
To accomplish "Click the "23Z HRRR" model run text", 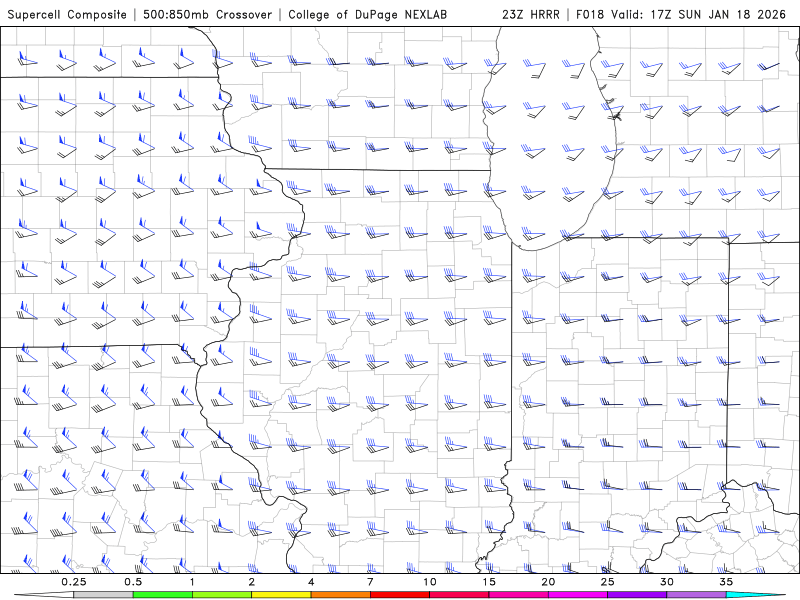I will pyautogui.click(x=531, y=14).
